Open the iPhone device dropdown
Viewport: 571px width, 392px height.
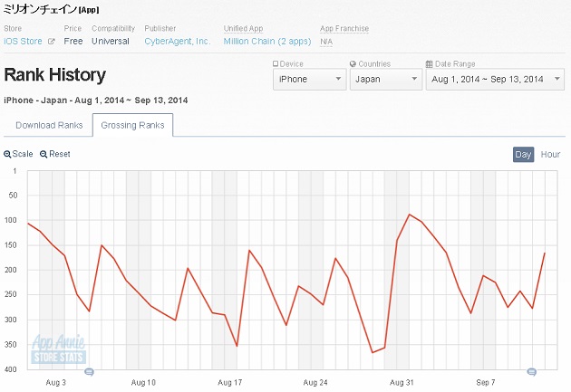[x=310, y=80]
